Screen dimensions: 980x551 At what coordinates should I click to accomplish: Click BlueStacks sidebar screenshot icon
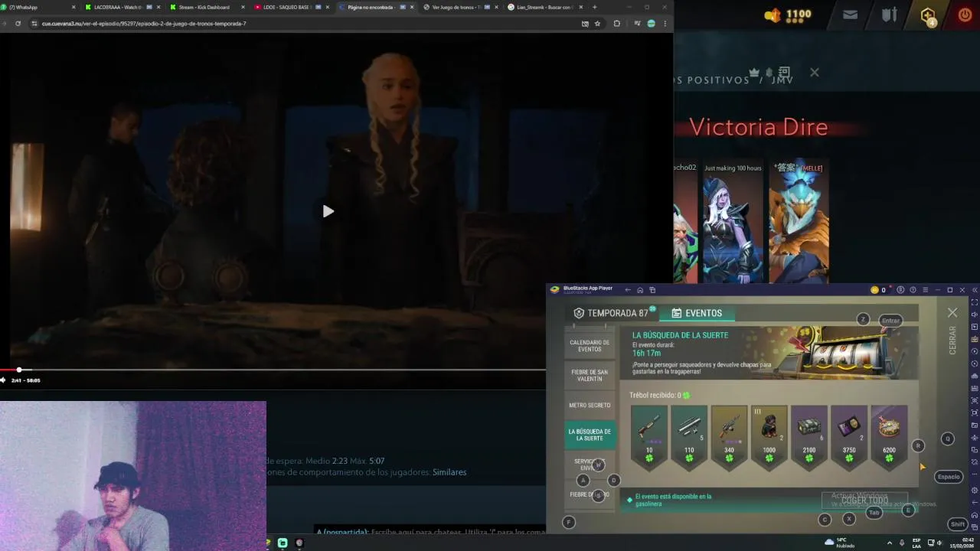974,400
